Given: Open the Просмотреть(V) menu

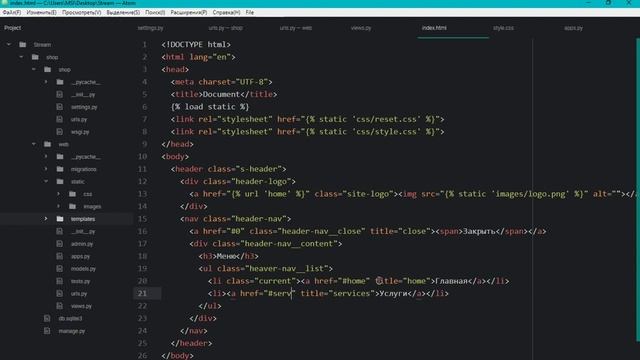Looking at the screenshot, I should 82,13.
